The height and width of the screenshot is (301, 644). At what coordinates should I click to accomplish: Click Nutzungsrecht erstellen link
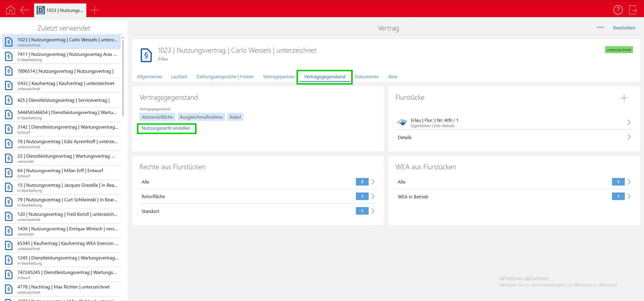(x=166, y=128)
